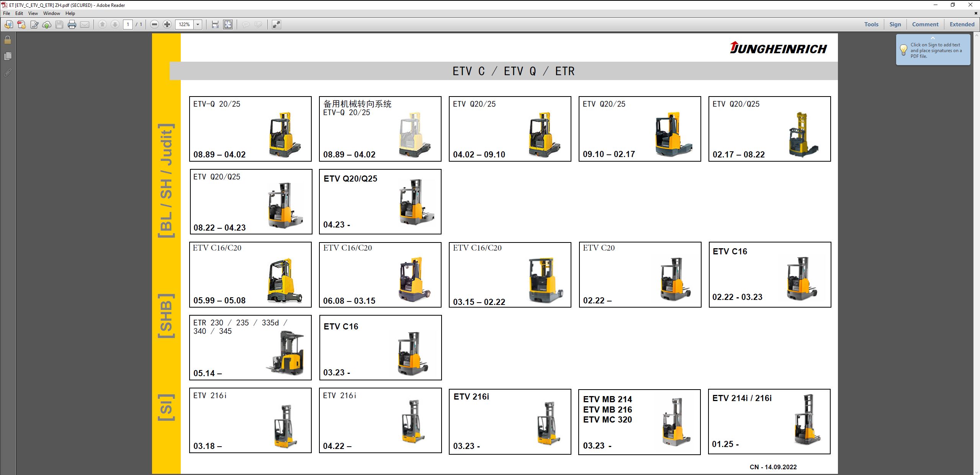Select the Email document icon
The width and height of the screenshot is (980, 475).
(x=84, y=24)
